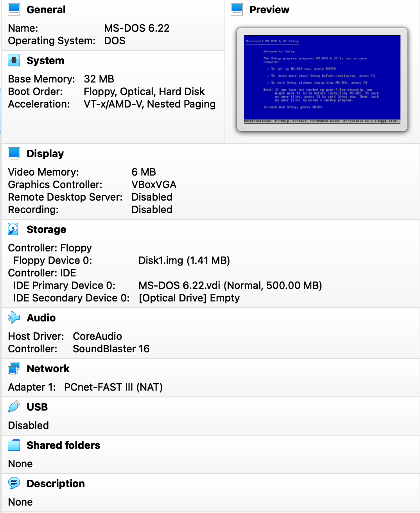Click the Storage disk icon
The height and width of the screenshot is (513, 420).
(x=13, y=229)
